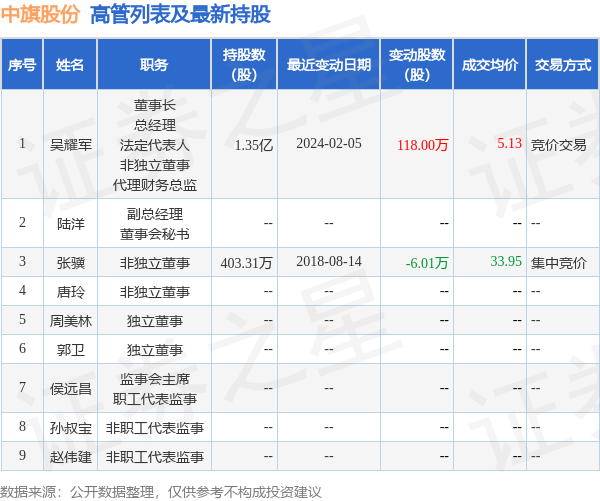Select 非职工代表监事 in 孙叔宝's row

point(155,428)
